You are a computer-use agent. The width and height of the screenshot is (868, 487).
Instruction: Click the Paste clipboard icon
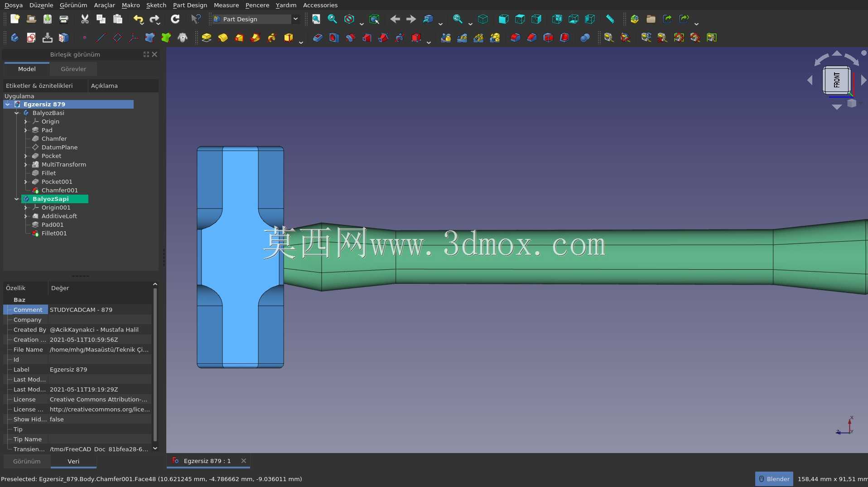coord(118,19)
